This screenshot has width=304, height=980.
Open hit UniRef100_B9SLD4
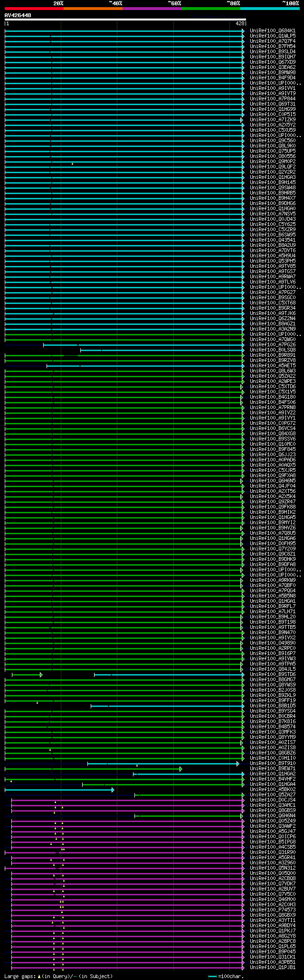(273, 51)
